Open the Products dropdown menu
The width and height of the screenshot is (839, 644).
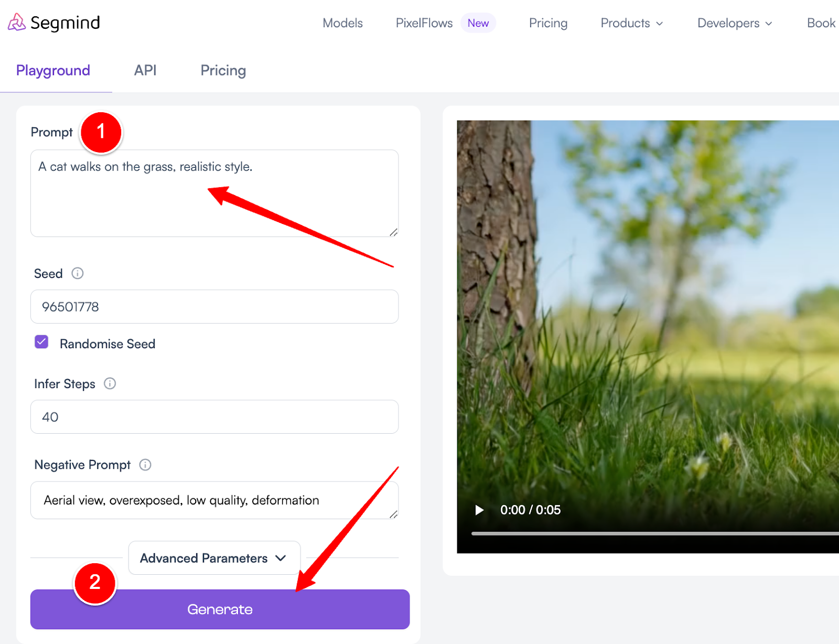pyautogui.click(x=632, y=23)
